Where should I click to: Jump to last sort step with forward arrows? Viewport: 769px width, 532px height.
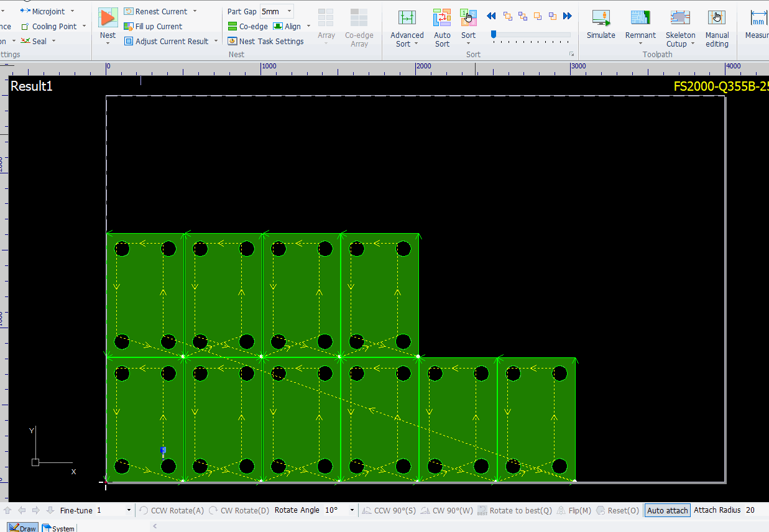click(567, 16)
